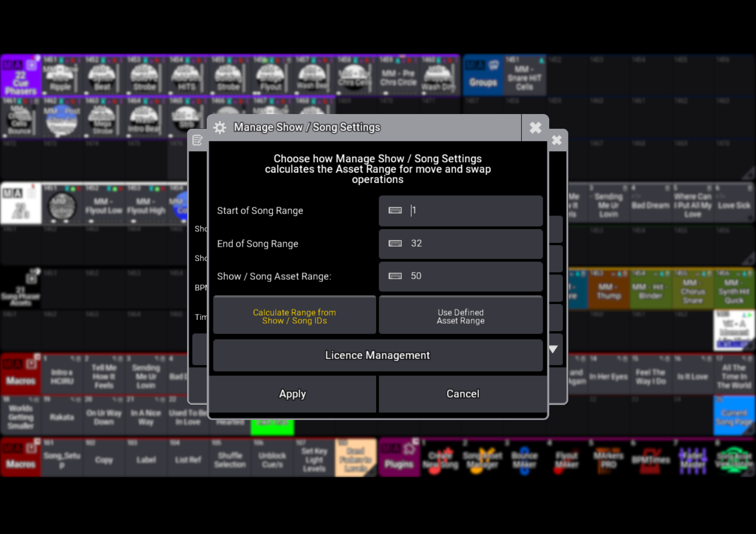Launch the BPMTimes plugin
Screen dimensions: 756x534
(x=650, y=458)
